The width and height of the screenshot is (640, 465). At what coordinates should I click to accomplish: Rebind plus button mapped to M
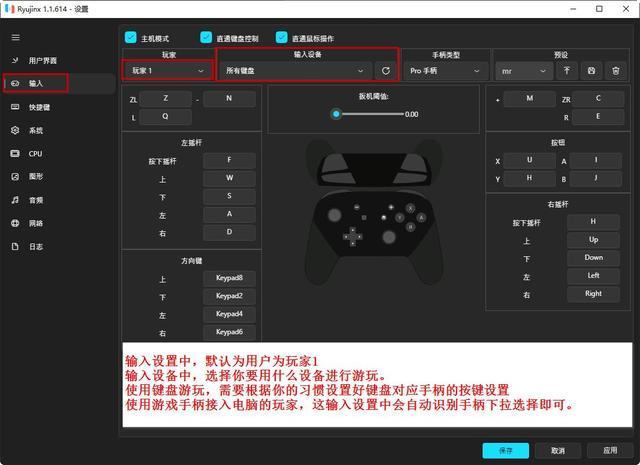click(x=530, y=98)
